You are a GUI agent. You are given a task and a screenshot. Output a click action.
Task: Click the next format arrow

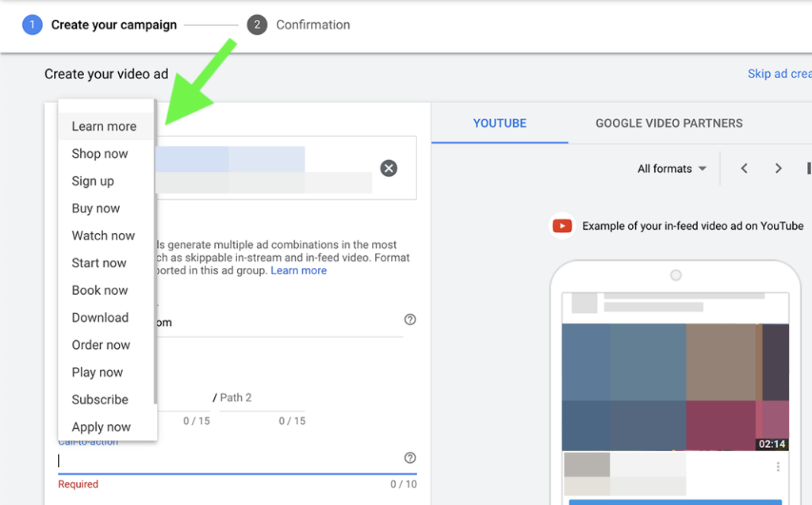(778, 168)
